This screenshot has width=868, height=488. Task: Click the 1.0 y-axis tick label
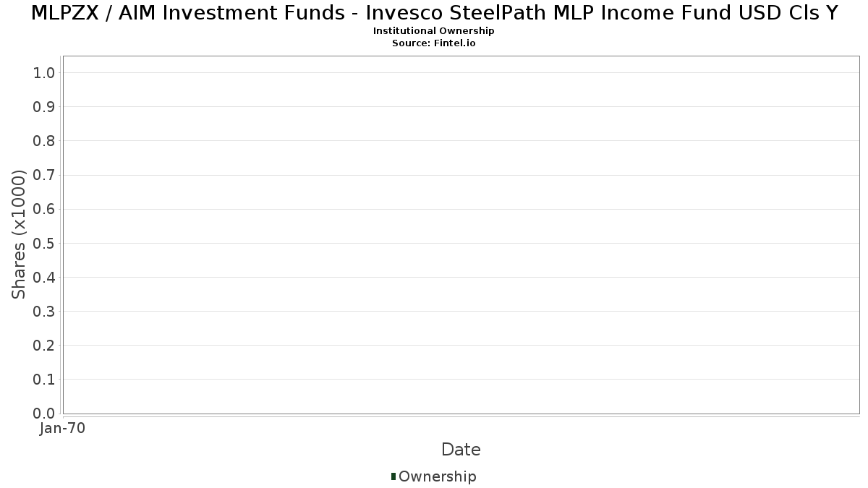coord(44,72)
